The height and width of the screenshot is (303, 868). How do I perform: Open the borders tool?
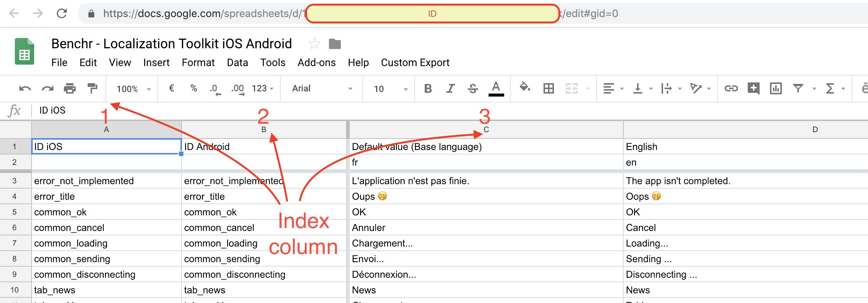click(x=549, y=88)
